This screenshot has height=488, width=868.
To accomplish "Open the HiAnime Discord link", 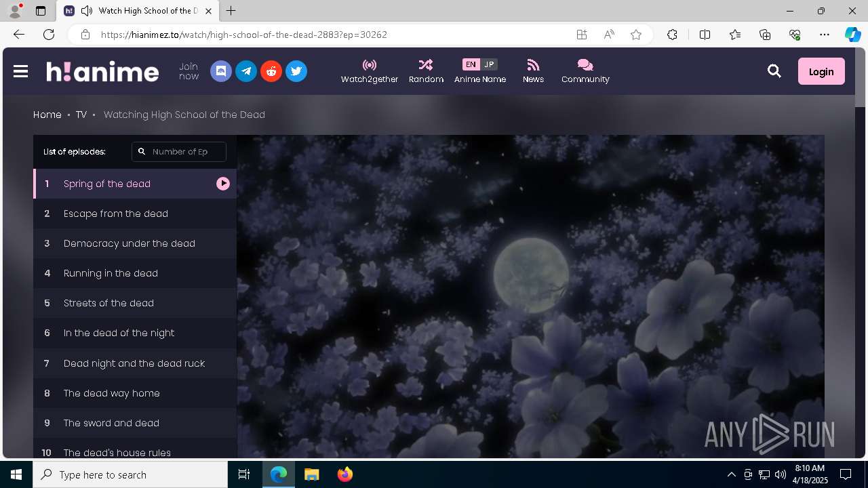I will pos(221,71).
